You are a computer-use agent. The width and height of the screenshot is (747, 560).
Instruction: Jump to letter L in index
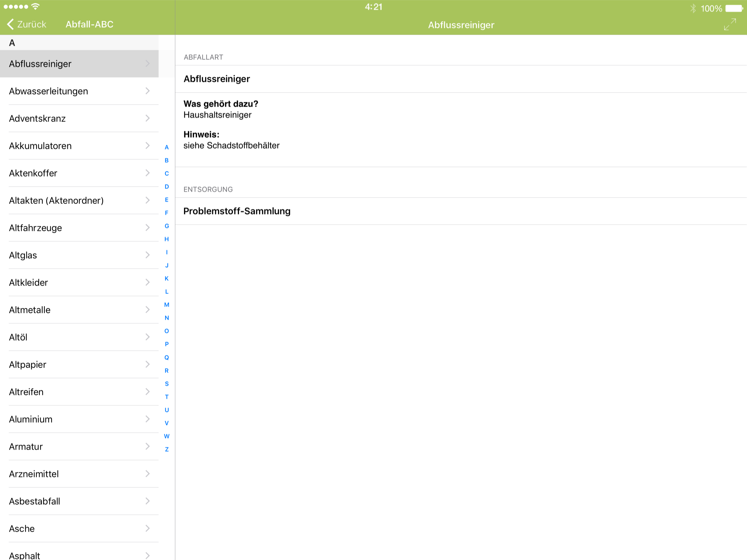click(167, 292)
